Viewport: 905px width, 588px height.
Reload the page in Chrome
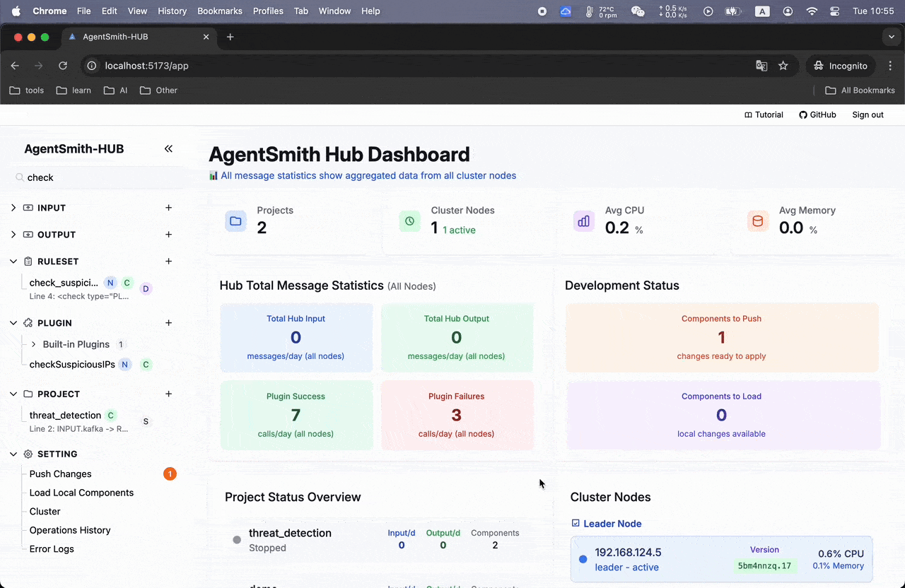pyautogui.click(x=63, y=66)
